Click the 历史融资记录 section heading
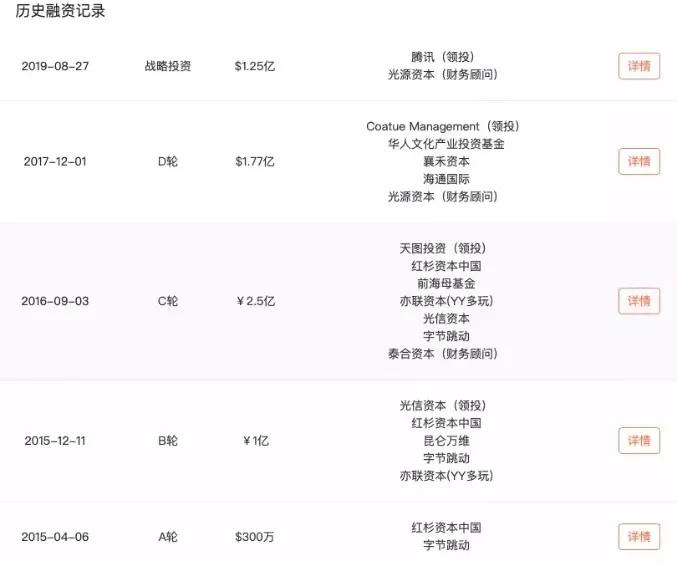 (61, 12)
